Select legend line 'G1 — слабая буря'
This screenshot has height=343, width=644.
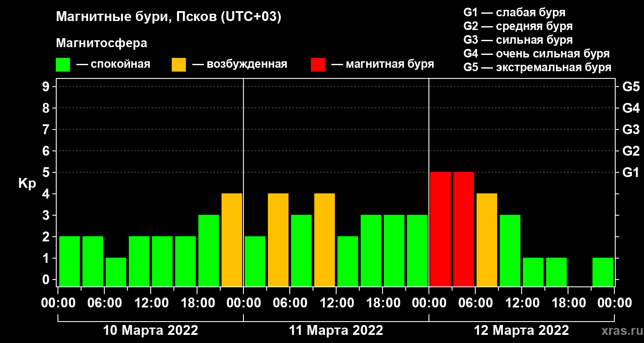[x=514, y=12]
